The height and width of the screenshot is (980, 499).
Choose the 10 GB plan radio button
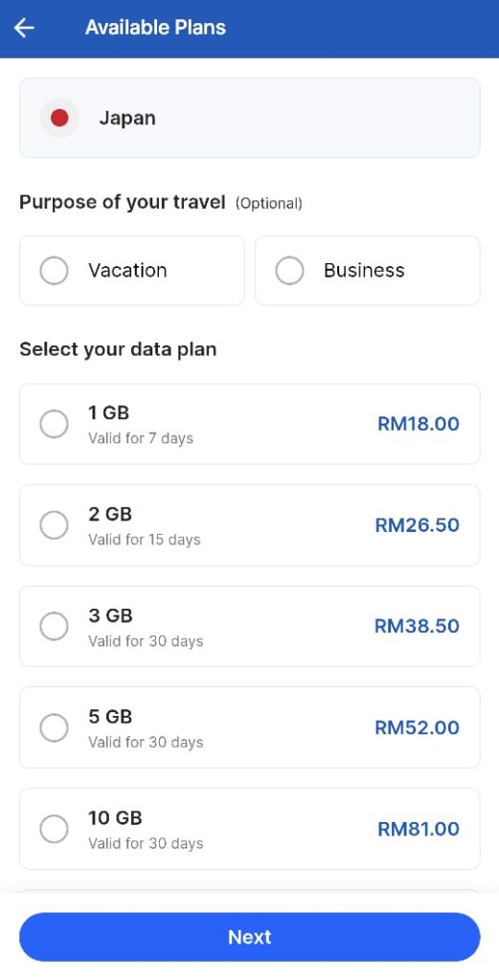point(54,829)
